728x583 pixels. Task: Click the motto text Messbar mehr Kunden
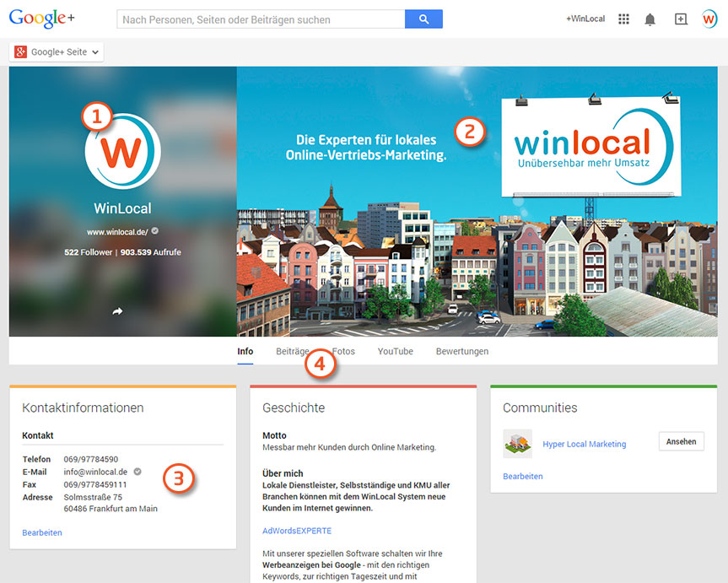tap(349, 447)
